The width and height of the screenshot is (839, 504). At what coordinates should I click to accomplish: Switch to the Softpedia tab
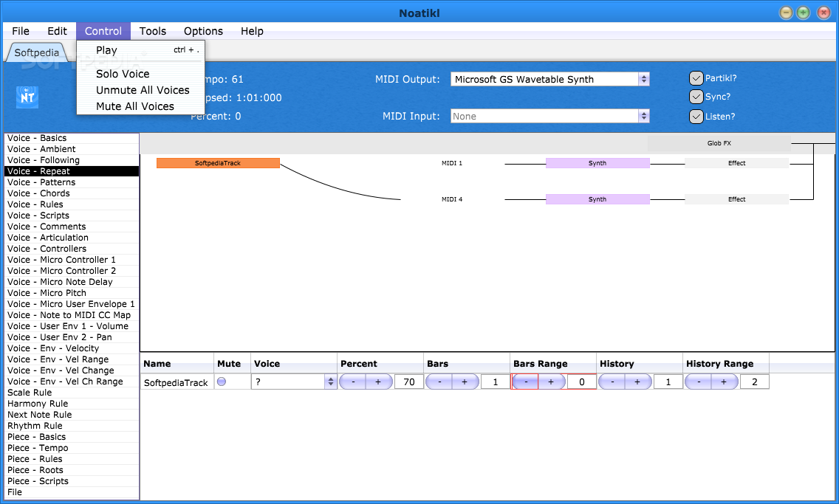pyautogui.click(x=36, y=52)
